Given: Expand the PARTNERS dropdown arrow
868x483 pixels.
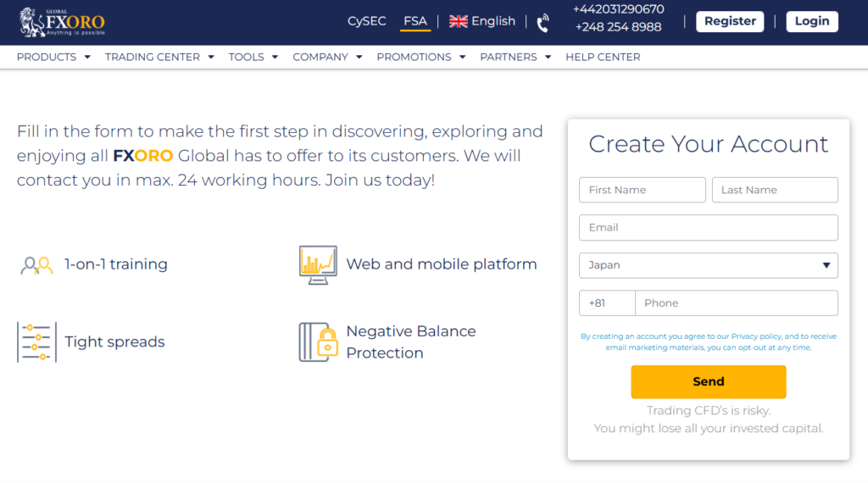Looking at the screenshot, I should (548, 57).
